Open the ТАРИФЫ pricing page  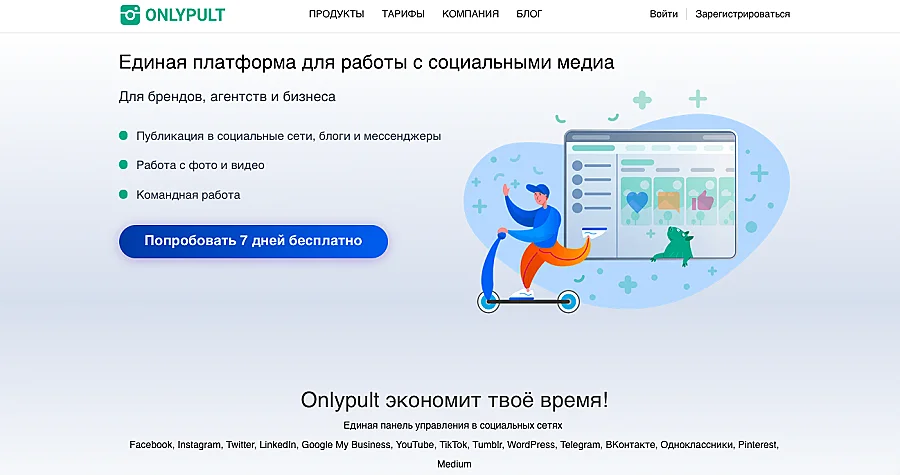coord(403,14)
